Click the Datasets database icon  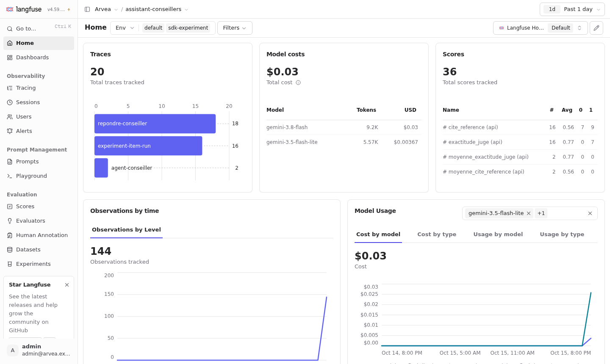click(10, 250)
